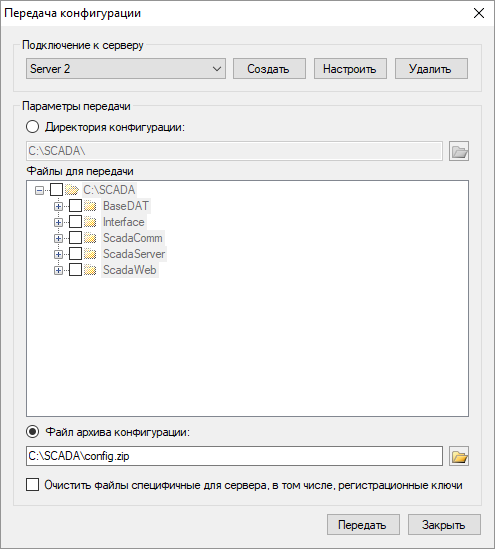
Task: Click the ScadaComm folder icon
Action: click(x=90, y=238)
